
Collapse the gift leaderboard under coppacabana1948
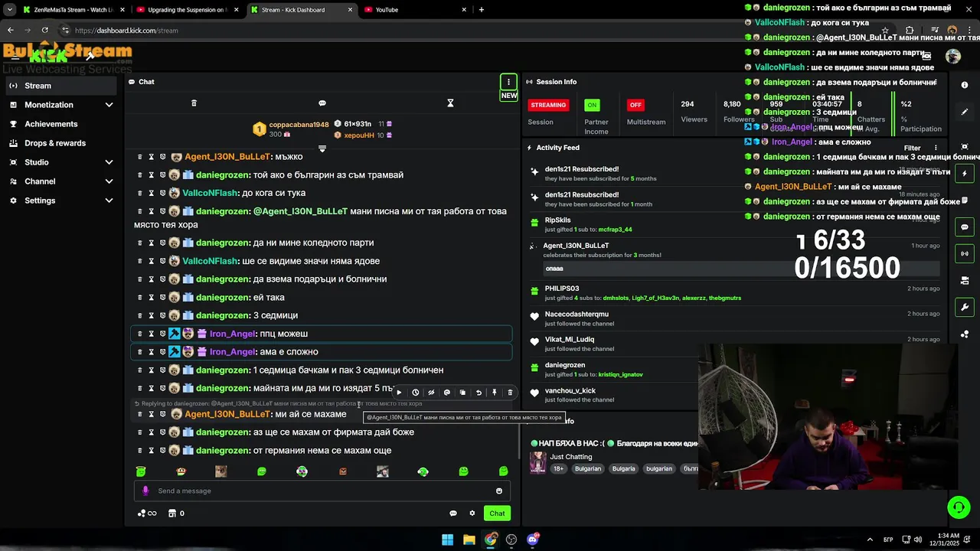tap(322, 148)
